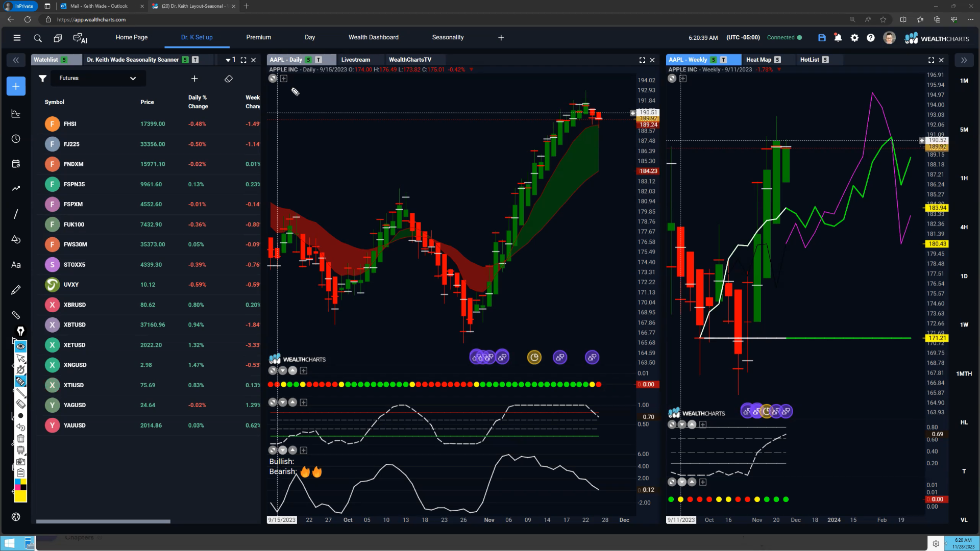980x551 pixels.
Task: Click the search magnifier icon
Action: [38, 38]
